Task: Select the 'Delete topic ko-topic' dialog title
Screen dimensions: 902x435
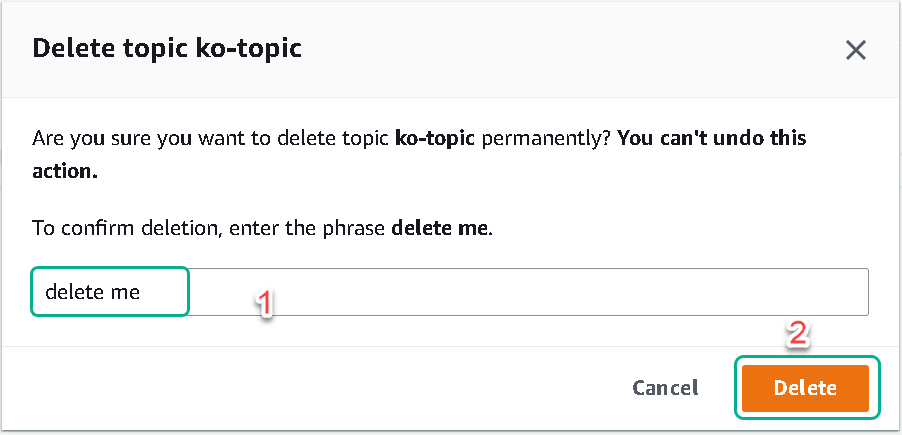Action: coord(167,48)
